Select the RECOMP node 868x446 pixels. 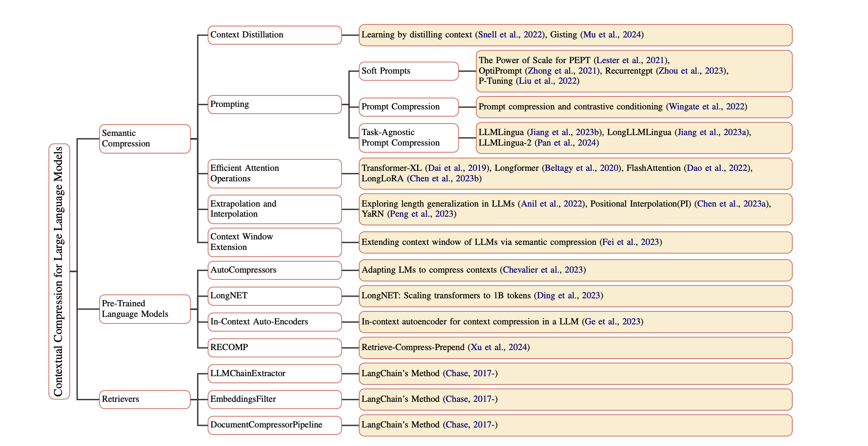point(275,348)
